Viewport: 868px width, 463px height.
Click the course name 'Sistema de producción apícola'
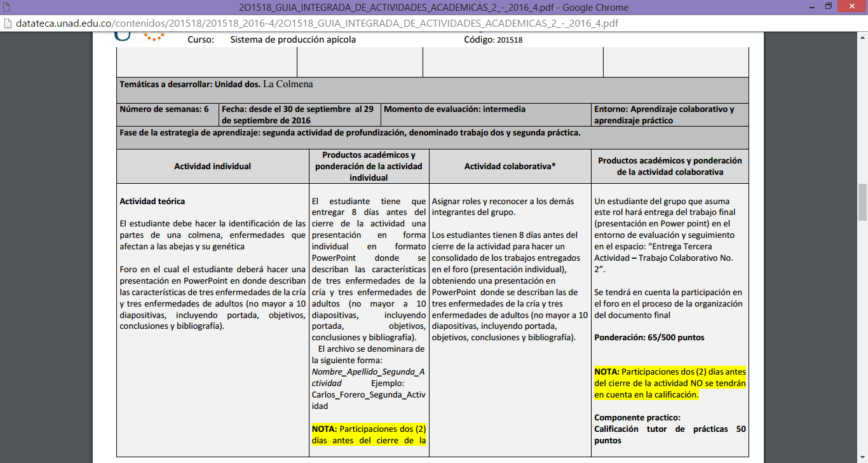[293, 39]
